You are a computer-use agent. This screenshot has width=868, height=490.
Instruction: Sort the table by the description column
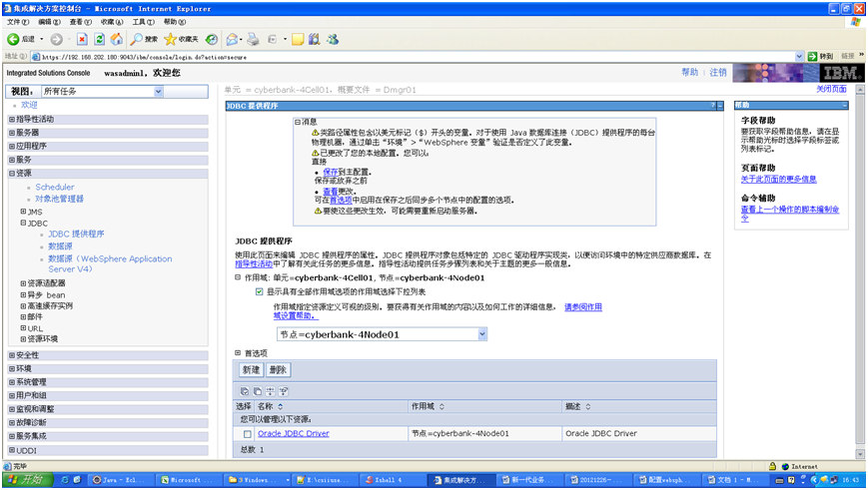[x=588, y=406]
